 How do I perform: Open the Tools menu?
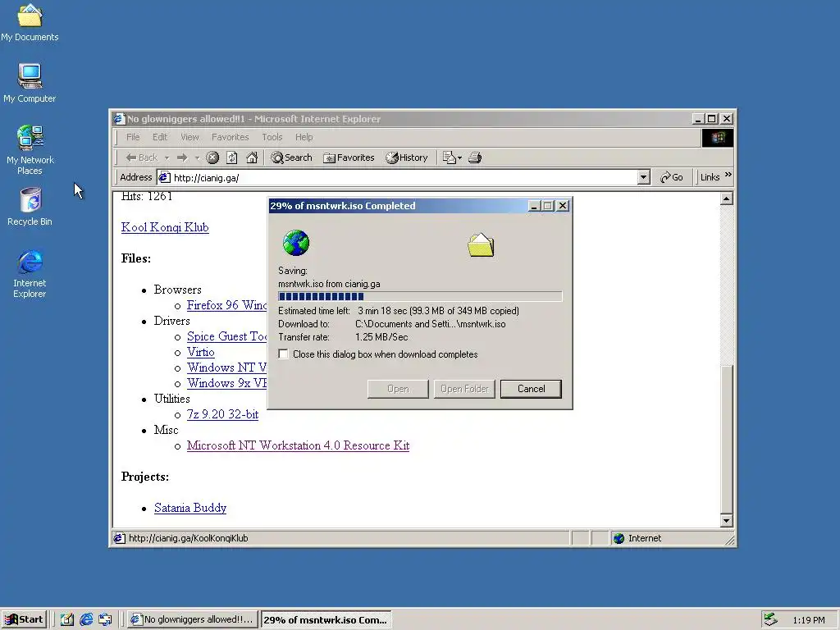click(x=272, y=137)
